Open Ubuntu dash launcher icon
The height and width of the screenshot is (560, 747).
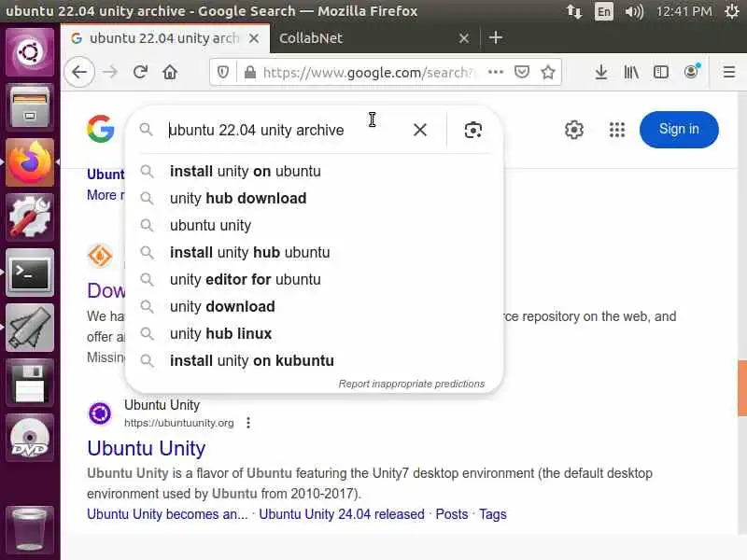[x=30, y=52]
